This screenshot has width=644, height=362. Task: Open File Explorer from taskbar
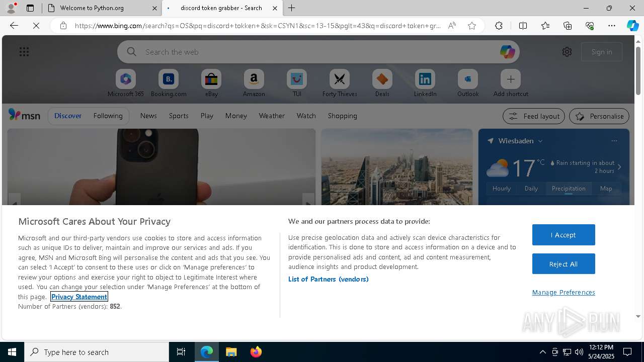(x=231, y=352)
